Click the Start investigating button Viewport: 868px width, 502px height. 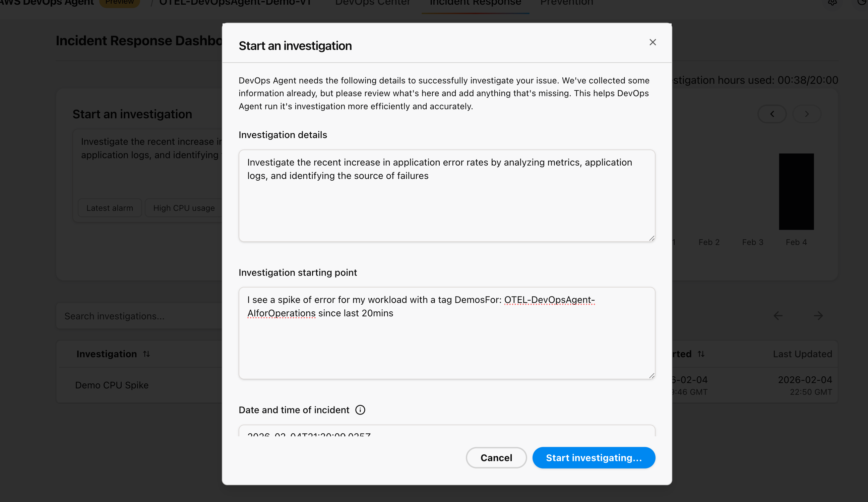[593, 457]
